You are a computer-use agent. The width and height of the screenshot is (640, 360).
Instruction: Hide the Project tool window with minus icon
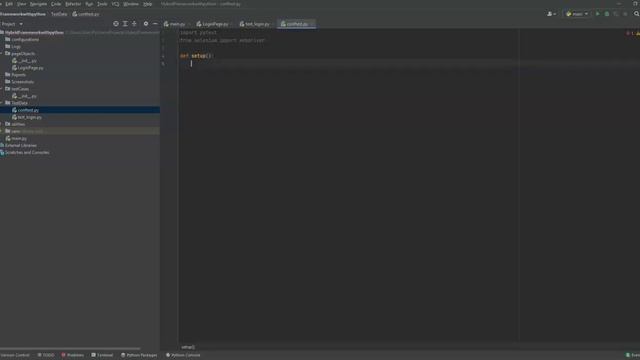tap(155, 24)
